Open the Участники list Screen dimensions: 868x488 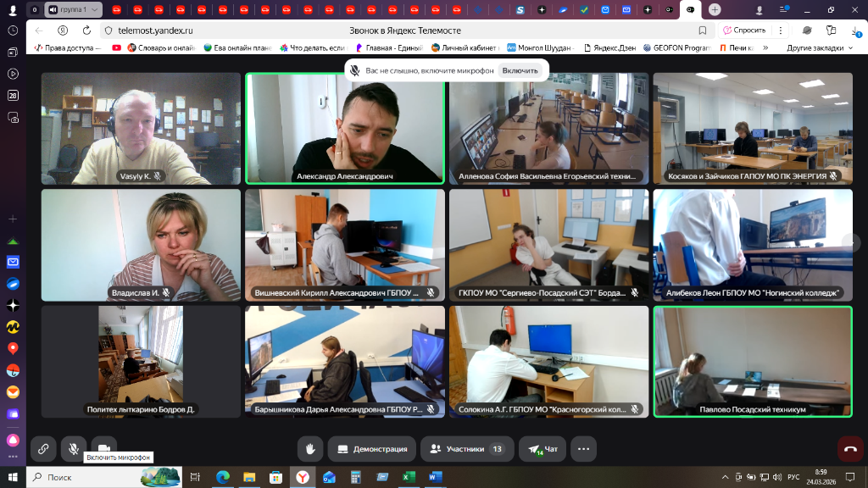point(466,449)
